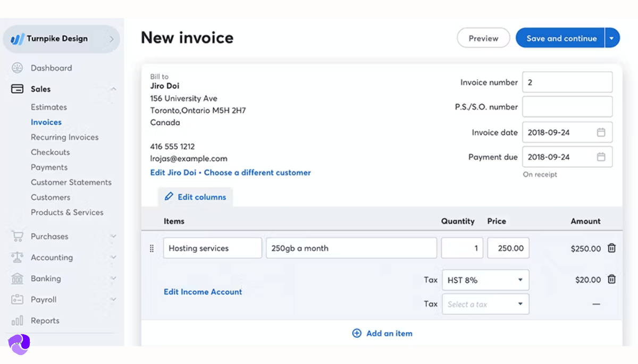This screenshot has width=638, height=364.
Task: Click the Invoice number input field
Action: [567, 82]
